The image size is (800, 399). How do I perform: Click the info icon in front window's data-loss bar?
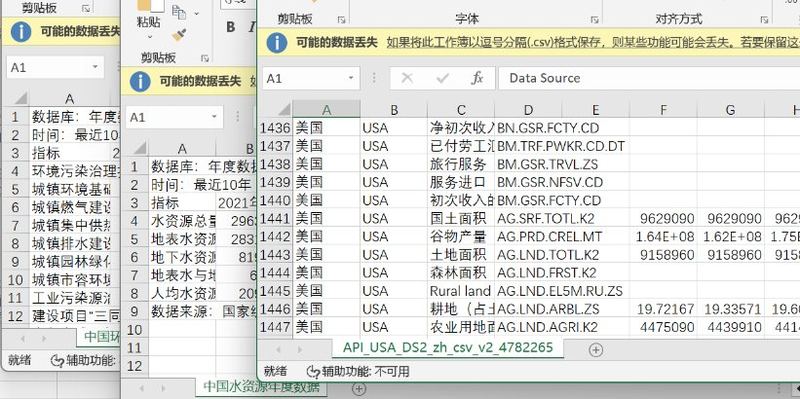277,42
